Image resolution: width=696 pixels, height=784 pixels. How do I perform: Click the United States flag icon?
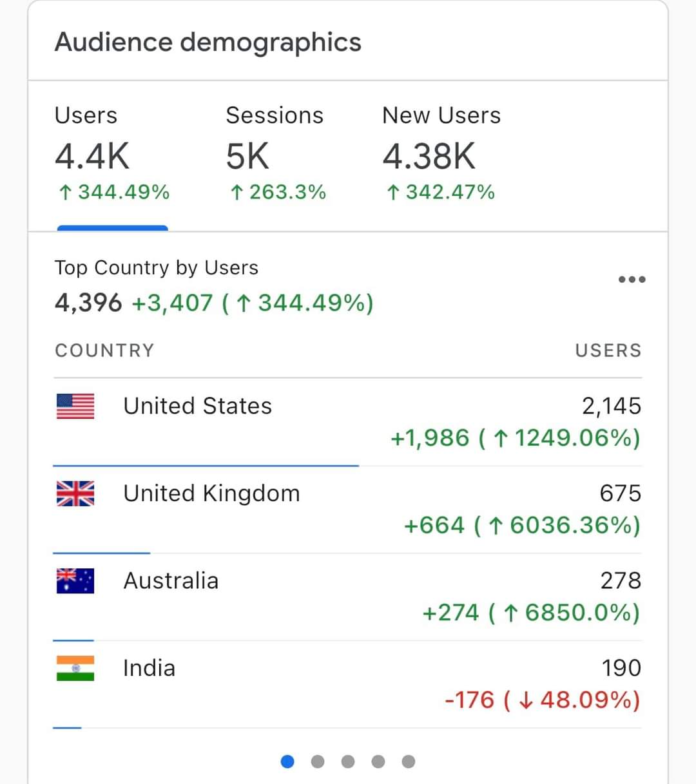(x=75, y=406)
